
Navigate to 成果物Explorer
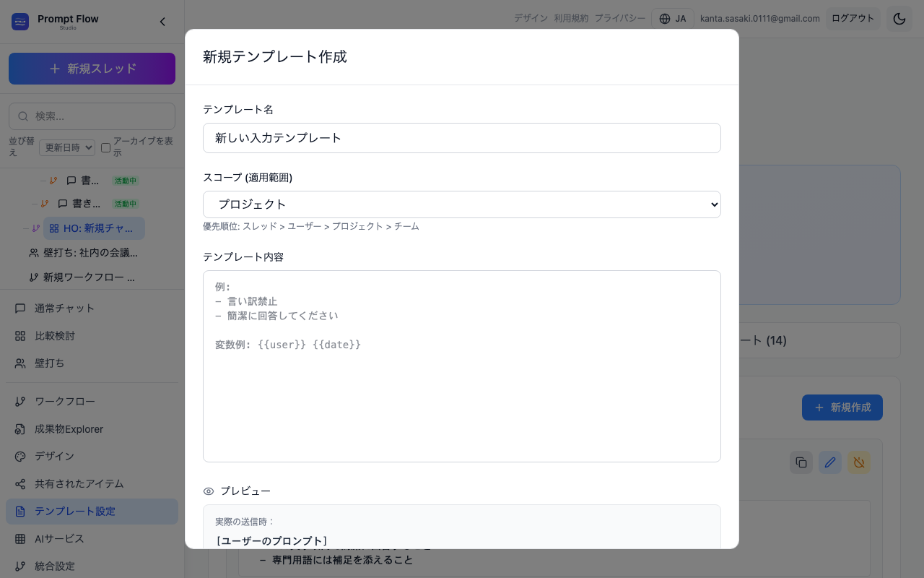click(92, 429)
